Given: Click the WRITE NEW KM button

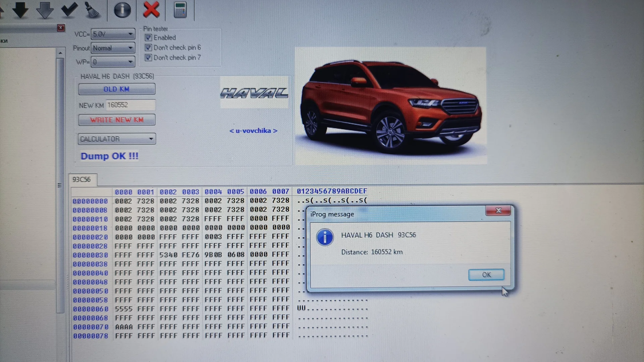Looking at the screenshot, I should (117, 120).
